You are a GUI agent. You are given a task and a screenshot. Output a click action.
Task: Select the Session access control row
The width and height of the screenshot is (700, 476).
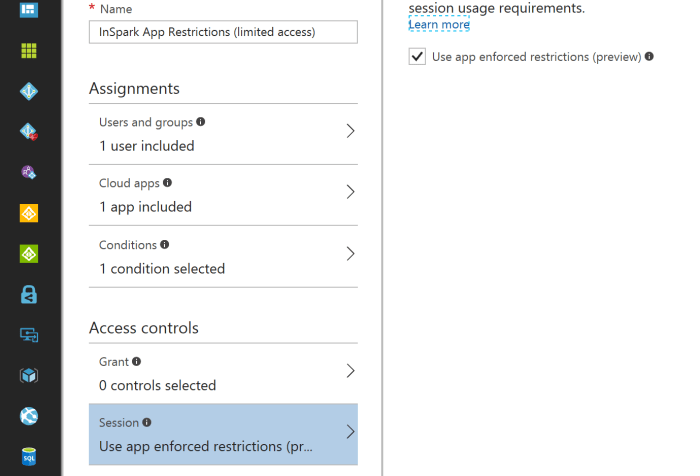pos(223,434)
